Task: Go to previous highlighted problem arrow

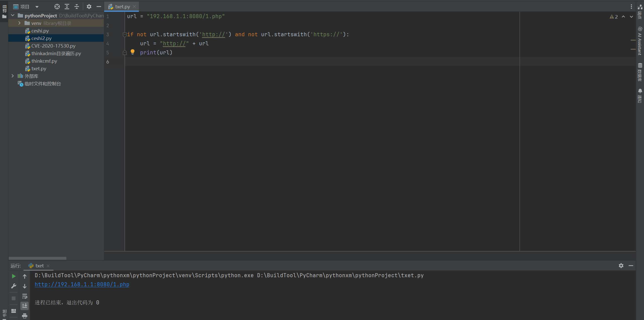Action: click(x=623, y=17)
